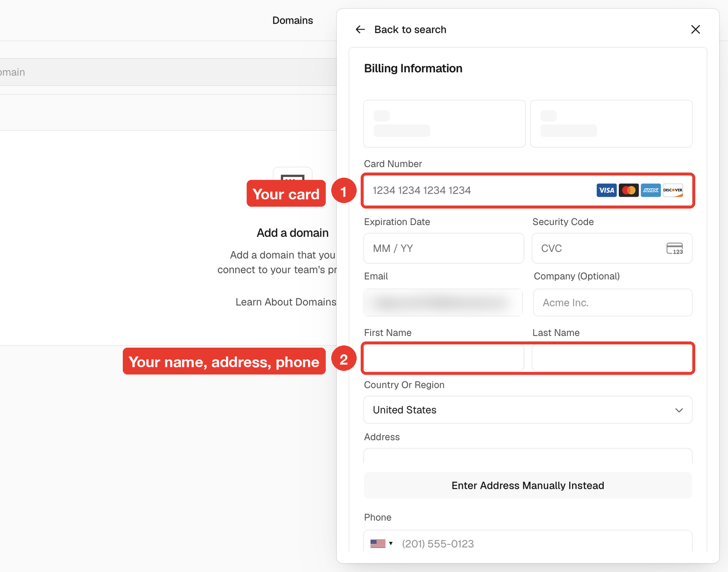
Task: Focus the Card Number field
Action: (528, 191)
